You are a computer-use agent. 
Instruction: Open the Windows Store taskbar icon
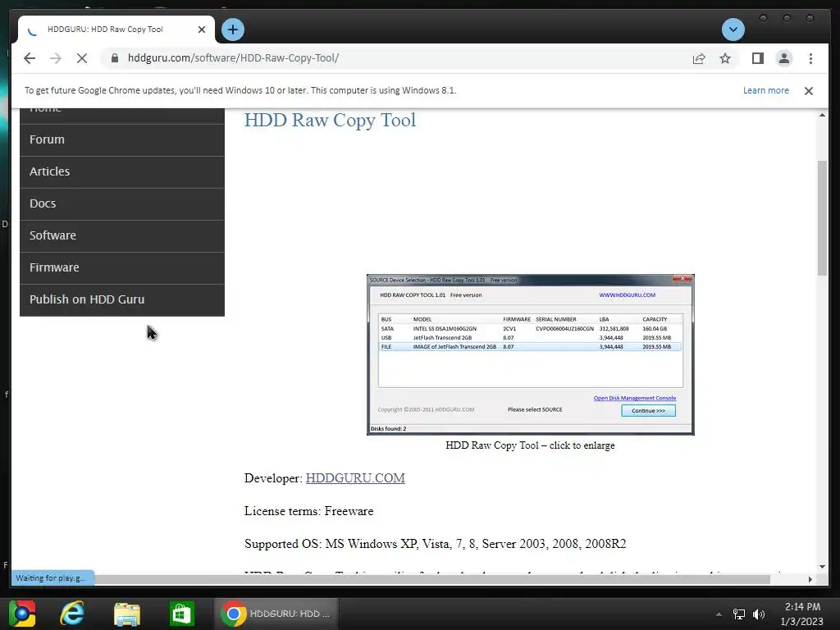point(181,614)
